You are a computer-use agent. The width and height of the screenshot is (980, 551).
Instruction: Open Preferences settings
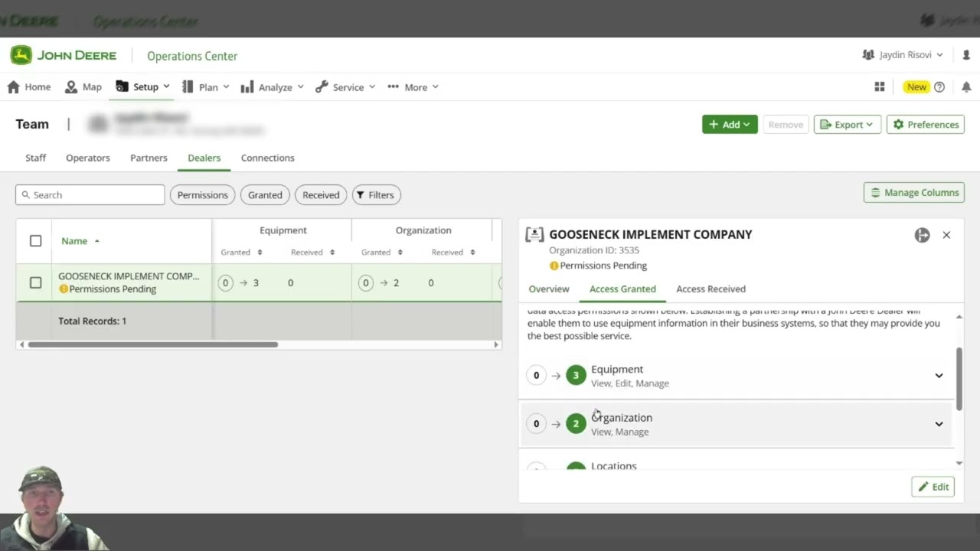coord(926,125)
